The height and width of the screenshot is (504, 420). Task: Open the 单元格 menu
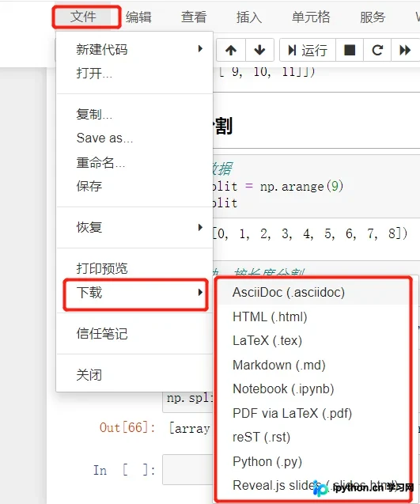(x=311, y=17)
